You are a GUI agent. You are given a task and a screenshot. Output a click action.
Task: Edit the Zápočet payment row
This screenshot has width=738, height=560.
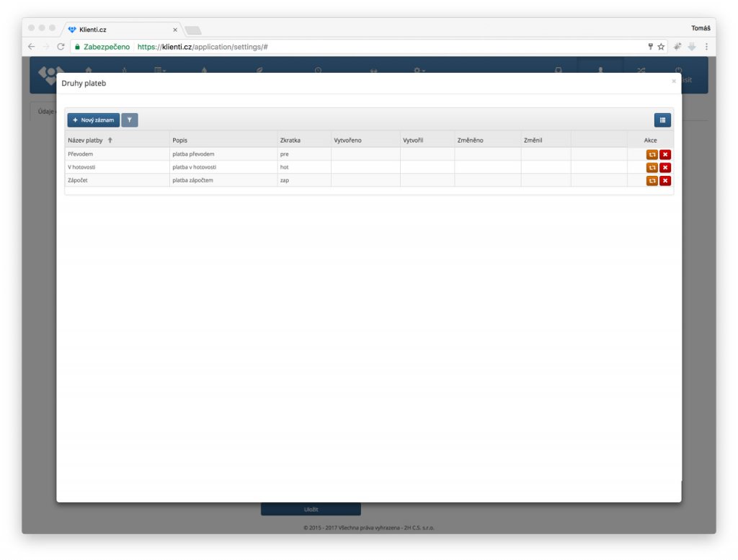[x=652, y=181]
